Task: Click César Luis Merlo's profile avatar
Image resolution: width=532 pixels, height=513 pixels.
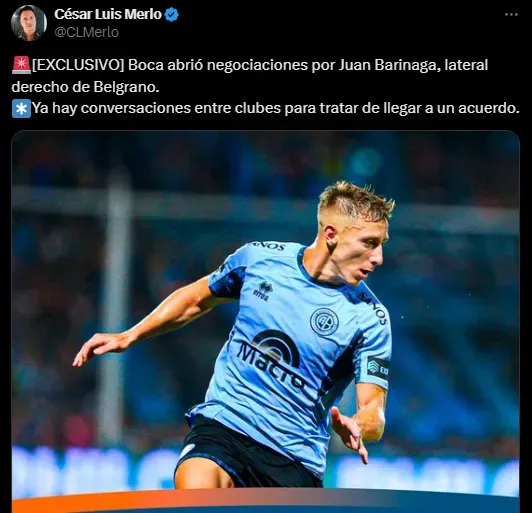Action: point(29,23)
